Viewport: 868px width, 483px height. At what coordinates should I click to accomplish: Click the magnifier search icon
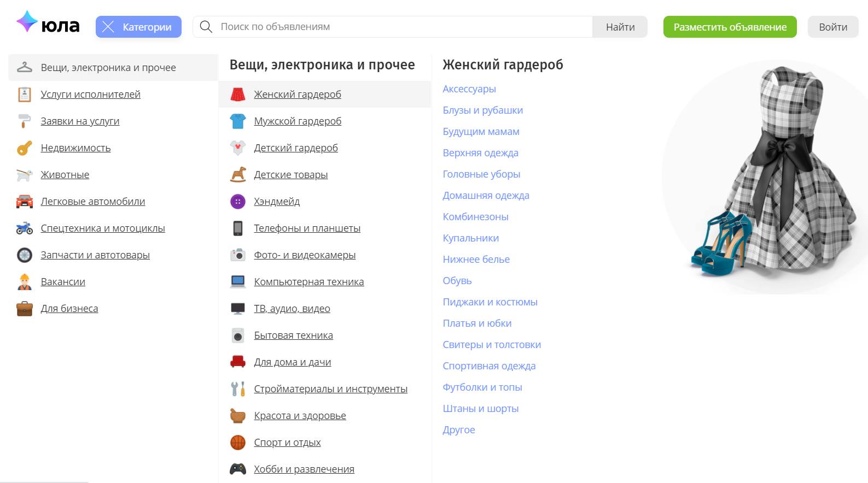(x=206, y=27)
